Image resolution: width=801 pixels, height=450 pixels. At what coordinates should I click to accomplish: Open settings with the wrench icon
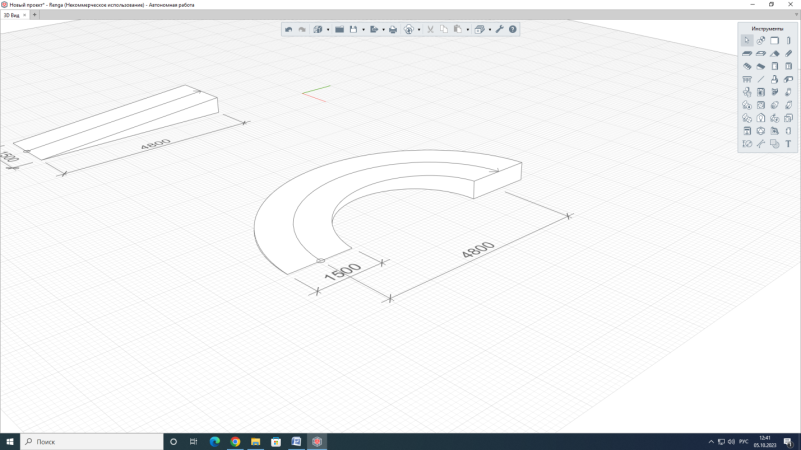click(x=499, y=30)
